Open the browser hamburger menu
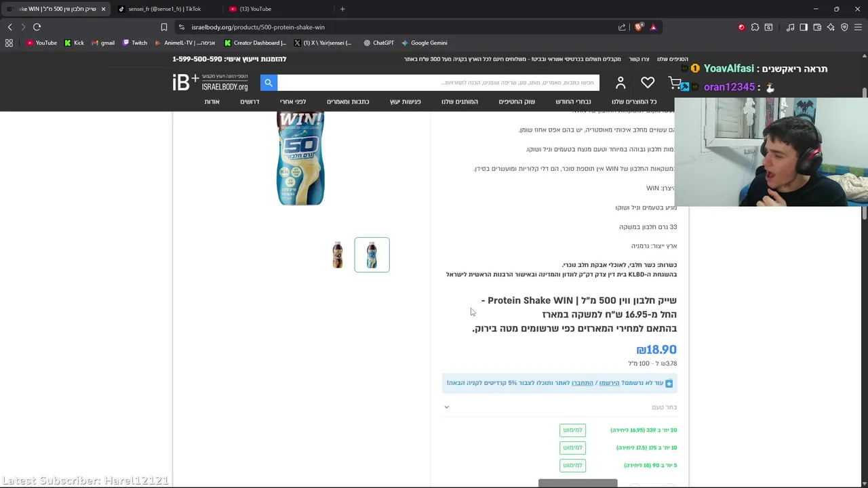868x488 pixels. pos(858,27)
